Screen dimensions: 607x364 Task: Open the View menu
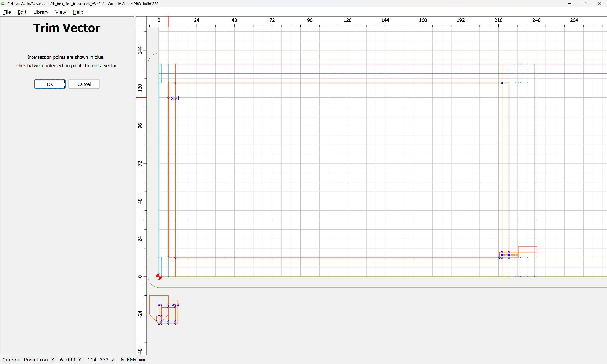click(61, 12)
